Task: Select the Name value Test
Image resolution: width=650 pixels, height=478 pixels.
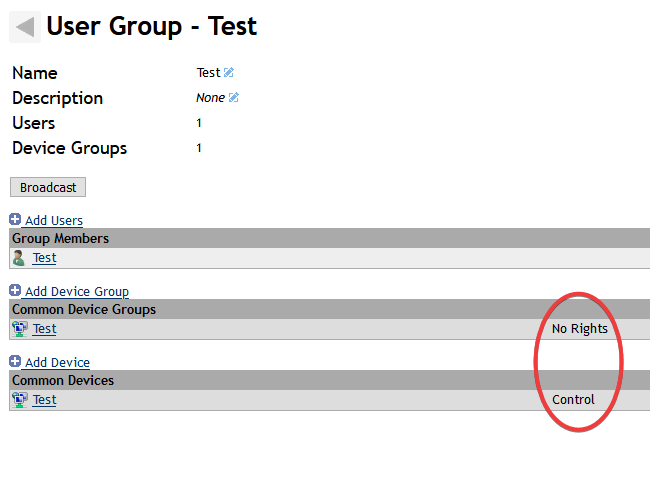Action: [209, 73]
